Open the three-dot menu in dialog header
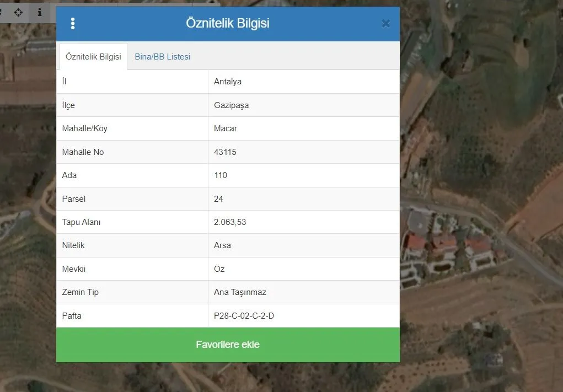Image resolution: width=563 pixels, height=392 pixels. [x=73, y=24]
